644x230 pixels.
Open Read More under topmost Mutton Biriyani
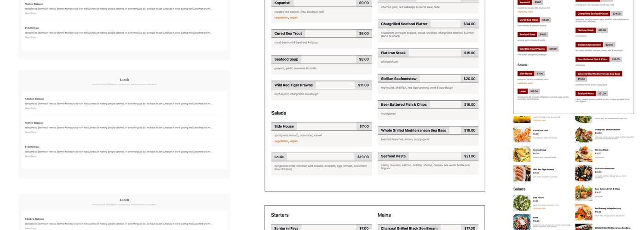pyautogui.click(x=31, y=13)
